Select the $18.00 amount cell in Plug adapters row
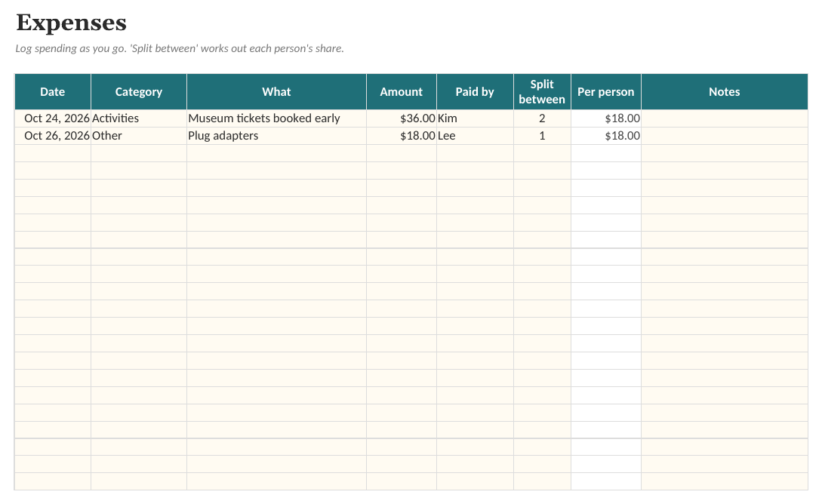Screen dimensions: 822x504 [402, 136]
